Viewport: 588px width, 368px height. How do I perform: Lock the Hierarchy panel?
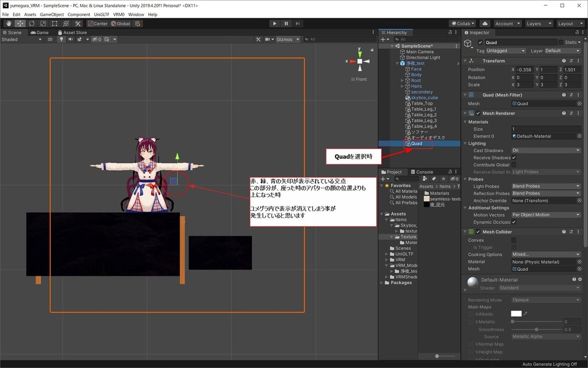tap(450, 32)
